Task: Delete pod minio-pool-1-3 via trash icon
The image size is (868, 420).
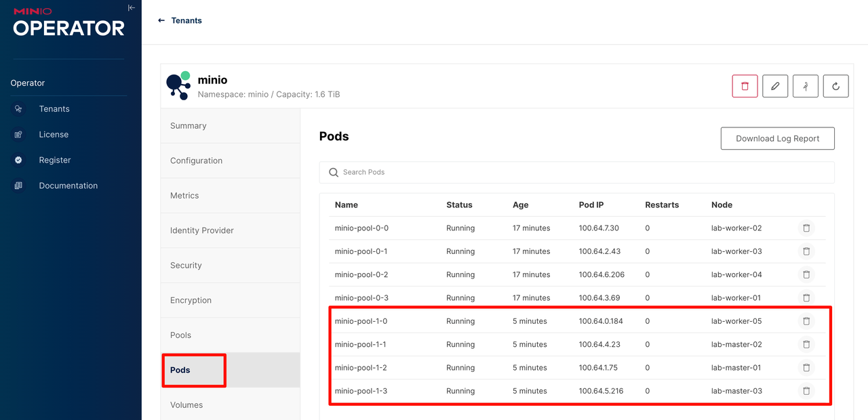Action: click(x=806, y=391)
